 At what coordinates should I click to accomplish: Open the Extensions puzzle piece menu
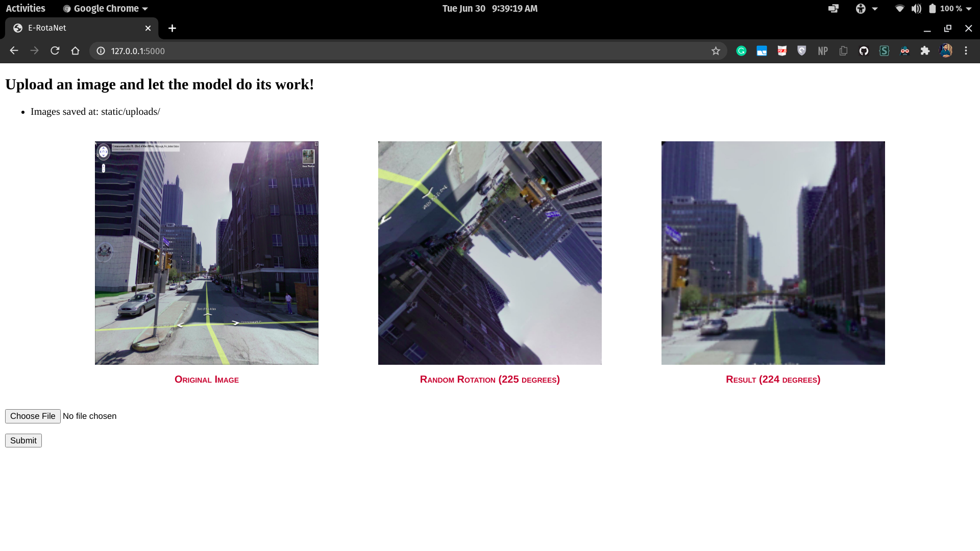[925, 51]
